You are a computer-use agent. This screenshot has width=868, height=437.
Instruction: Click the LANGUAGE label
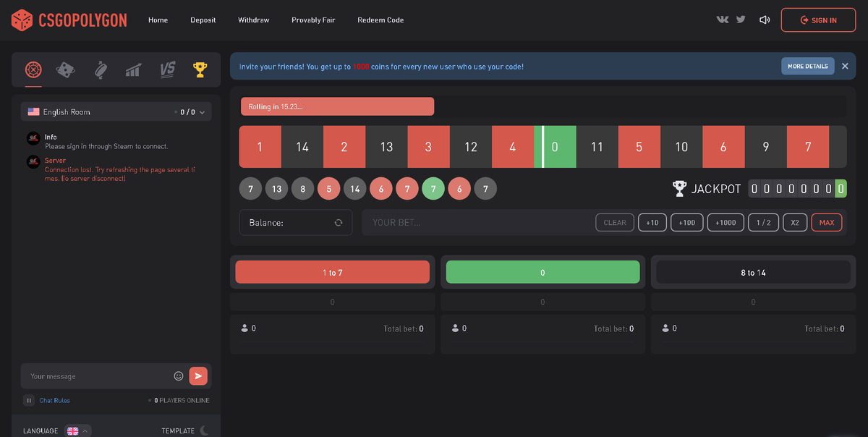tap(41, 430)
